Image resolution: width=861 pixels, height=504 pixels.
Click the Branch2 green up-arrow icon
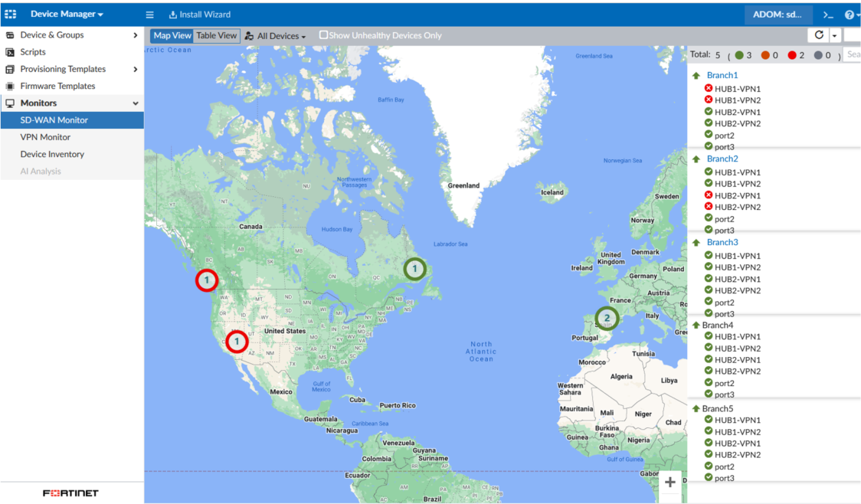tap(696, 159)
